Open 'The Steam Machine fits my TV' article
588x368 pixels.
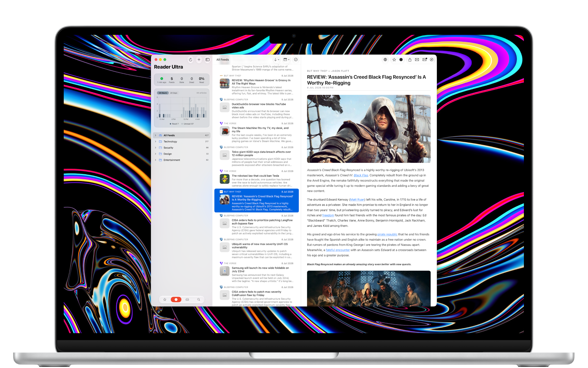tap(257, 132)
